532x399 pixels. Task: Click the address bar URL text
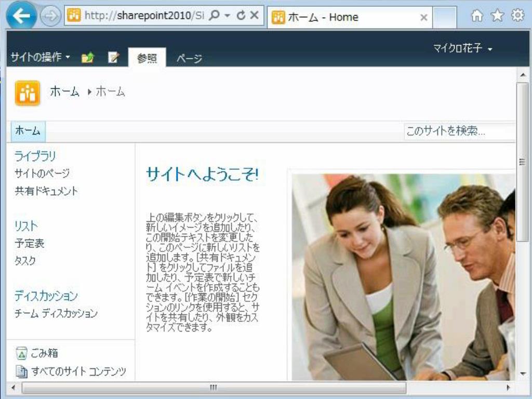tap(144, 15)
